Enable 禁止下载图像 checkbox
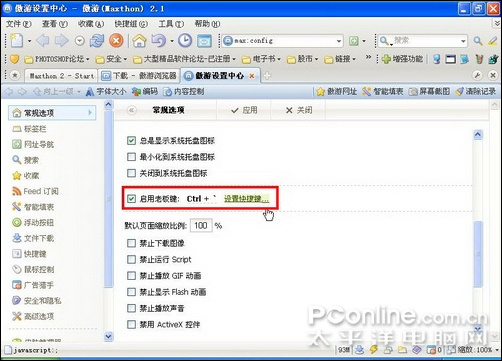Screen dimensions: 502x361 click(131, 243)
